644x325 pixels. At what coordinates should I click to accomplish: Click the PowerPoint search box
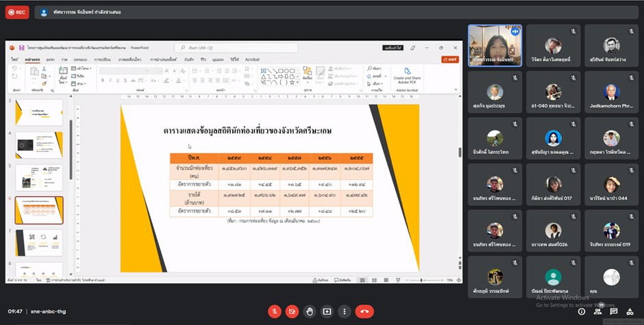pos(236,48)
